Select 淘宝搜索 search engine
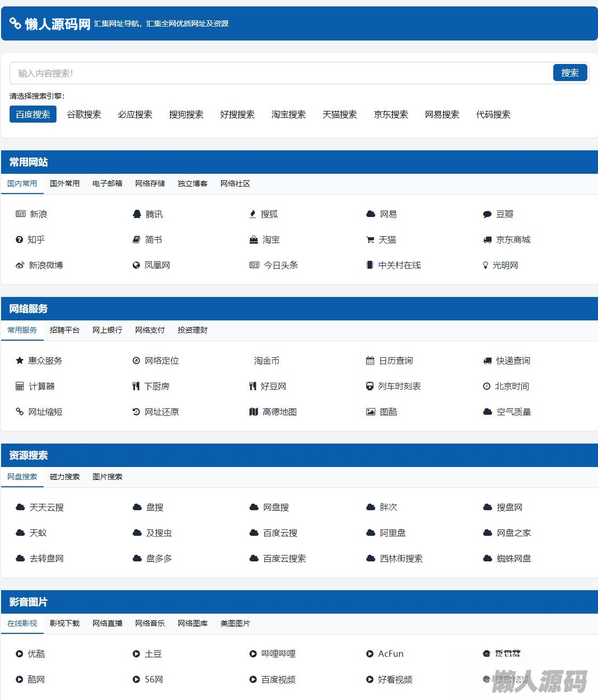The width and height of the screenshot is (598, 700). pyautogui.click(x=288, y=114)
